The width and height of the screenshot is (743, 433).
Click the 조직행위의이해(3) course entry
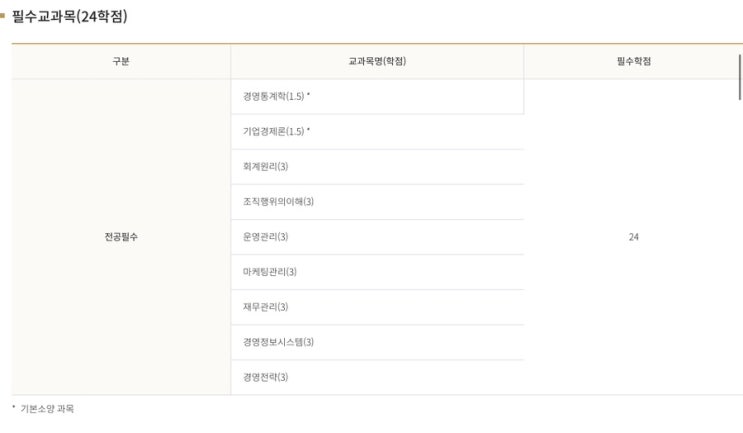point(278,202)
